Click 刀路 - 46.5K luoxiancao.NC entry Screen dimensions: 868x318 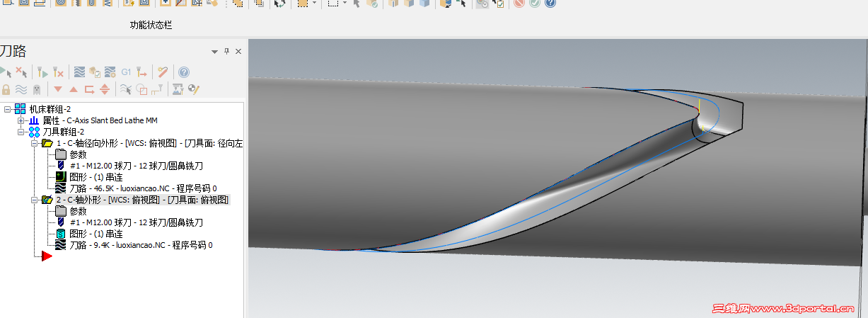[x=143, y=189]
